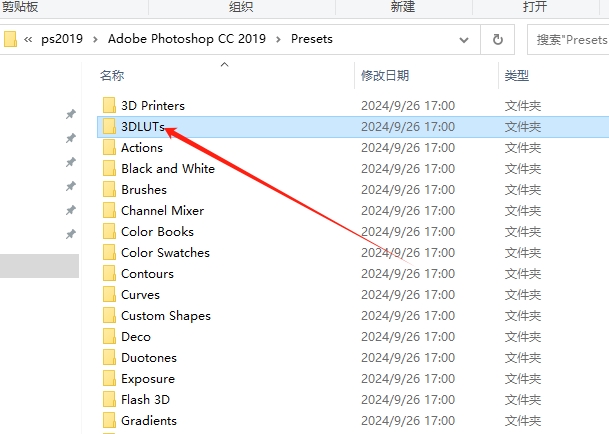Click the folder icon of Black and White
The width and height of the screenshot is (609, 434).
click(x=109, y=168)
